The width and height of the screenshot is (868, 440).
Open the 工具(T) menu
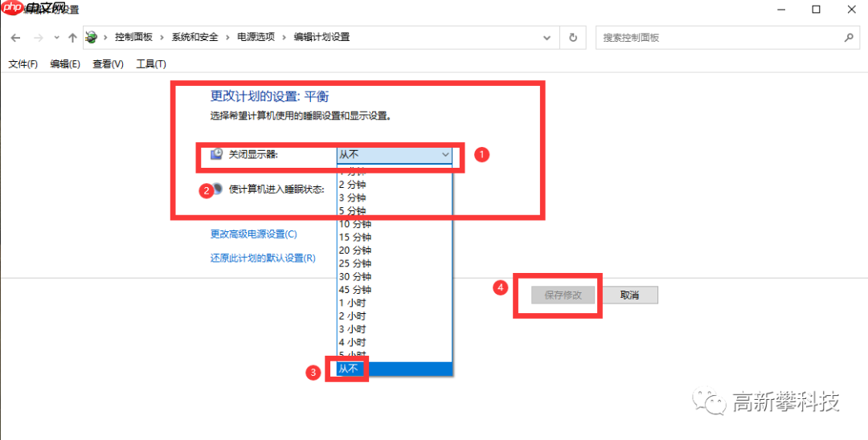tap(151, 64)
